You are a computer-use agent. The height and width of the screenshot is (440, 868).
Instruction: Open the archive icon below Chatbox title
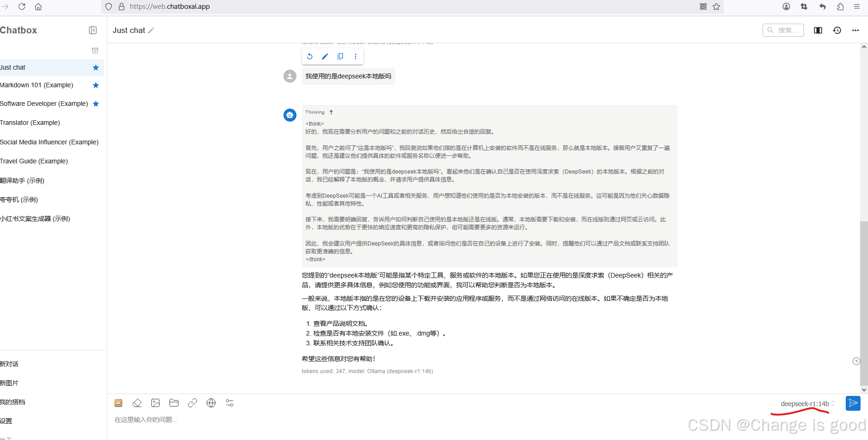pos(95,50)
